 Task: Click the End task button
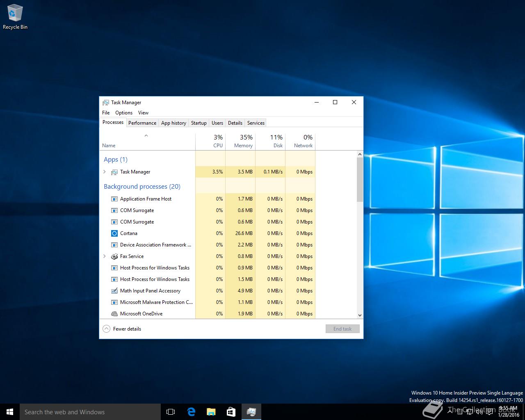click(x=342, y=329)
